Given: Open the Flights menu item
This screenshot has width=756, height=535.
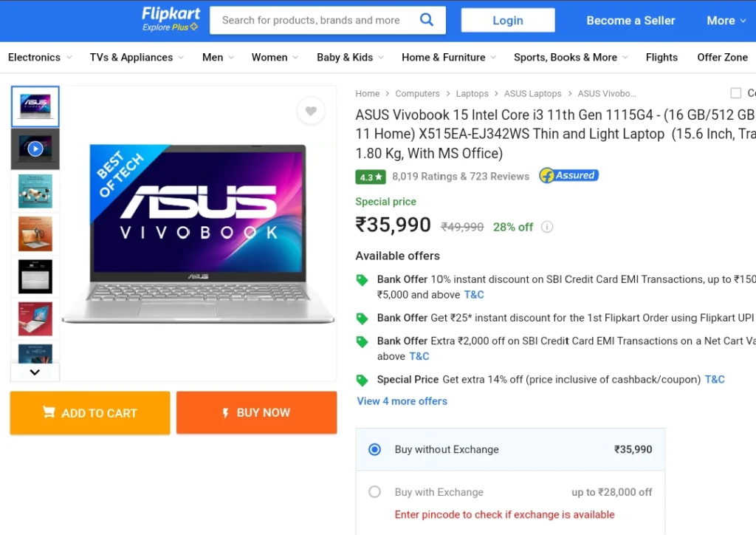Looking at the screenshot, I should point(661,58).
